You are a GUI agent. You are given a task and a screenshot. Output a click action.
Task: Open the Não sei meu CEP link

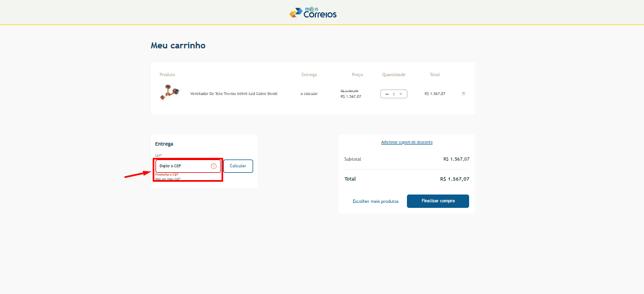pyautogui.click(x=168, y=179)
